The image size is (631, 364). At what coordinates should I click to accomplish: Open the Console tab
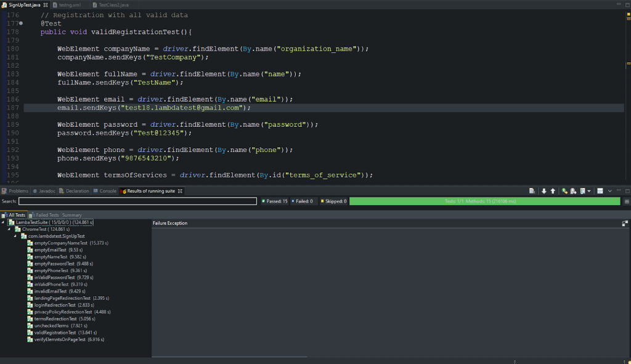tap(107, 191)
